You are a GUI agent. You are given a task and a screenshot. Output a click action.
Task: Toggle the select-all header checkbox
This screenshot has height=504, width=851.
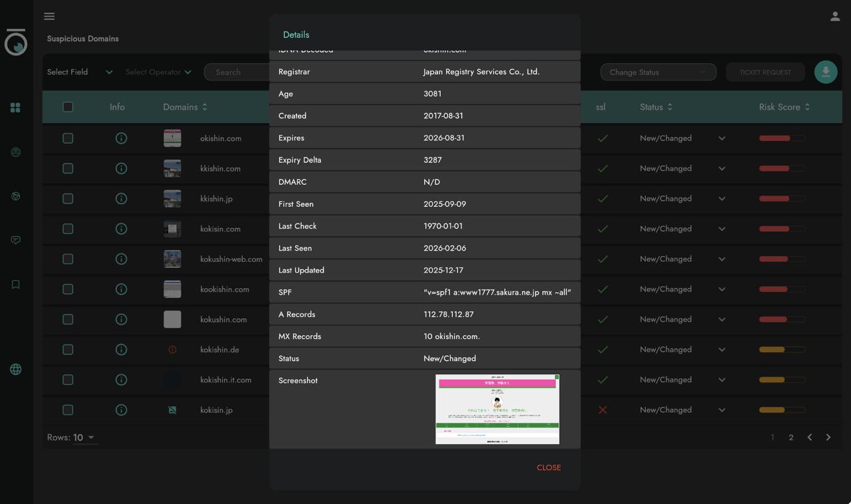point(68,107)
